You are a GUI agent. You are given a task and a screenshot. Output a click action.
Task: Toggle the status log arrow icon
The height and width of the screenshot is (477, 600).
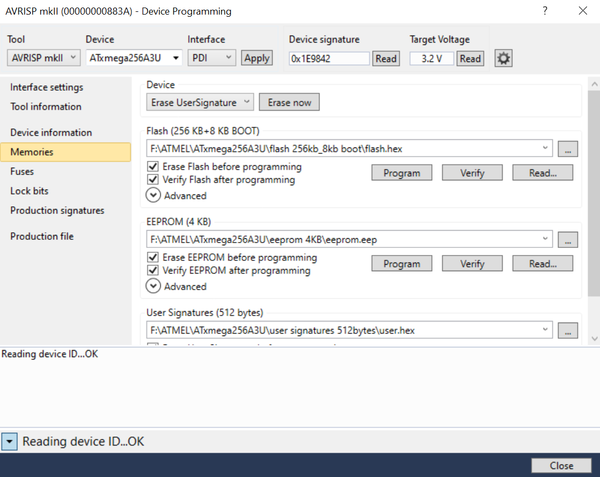(x=9, y=441)
